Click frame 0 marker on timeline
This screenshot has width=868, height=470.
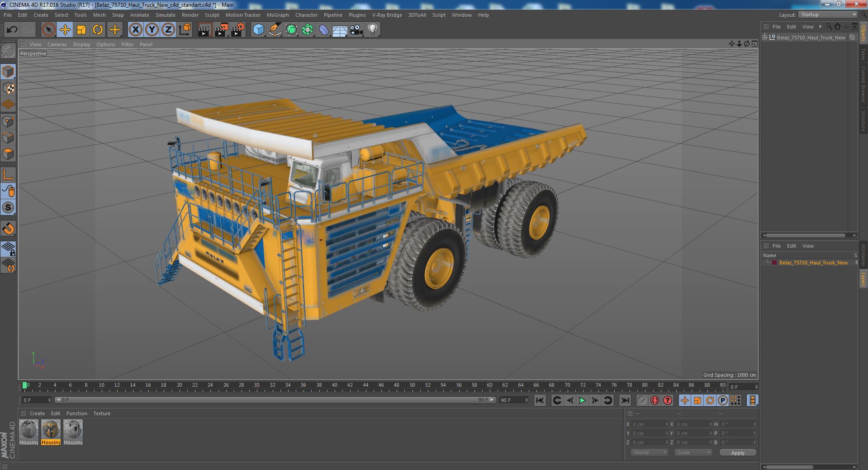tap(25, 385)
